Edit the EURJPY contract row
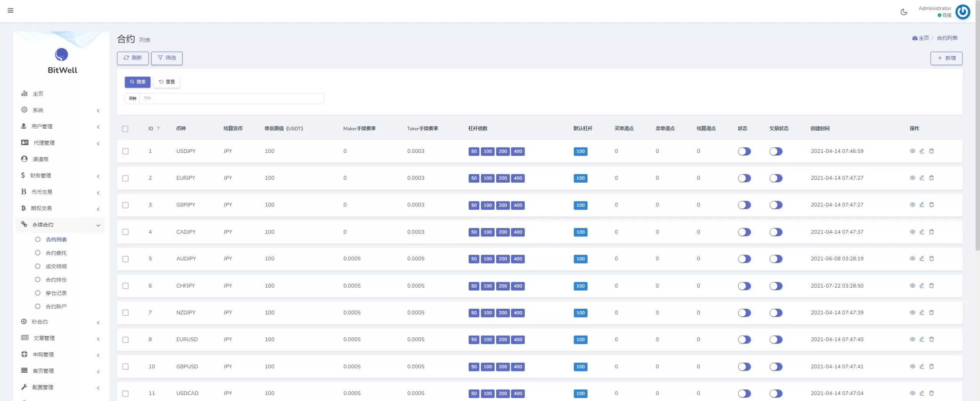The width and height of the screenshot is (980, 401). click(922, 178)
